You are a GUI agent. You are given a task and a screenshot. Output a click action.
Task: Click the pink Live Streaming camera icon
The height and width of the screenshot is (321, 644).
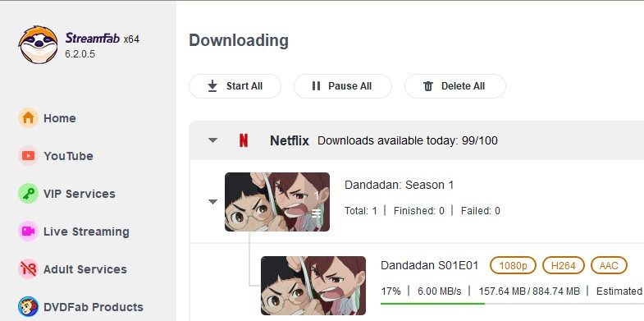pos(28,232)
